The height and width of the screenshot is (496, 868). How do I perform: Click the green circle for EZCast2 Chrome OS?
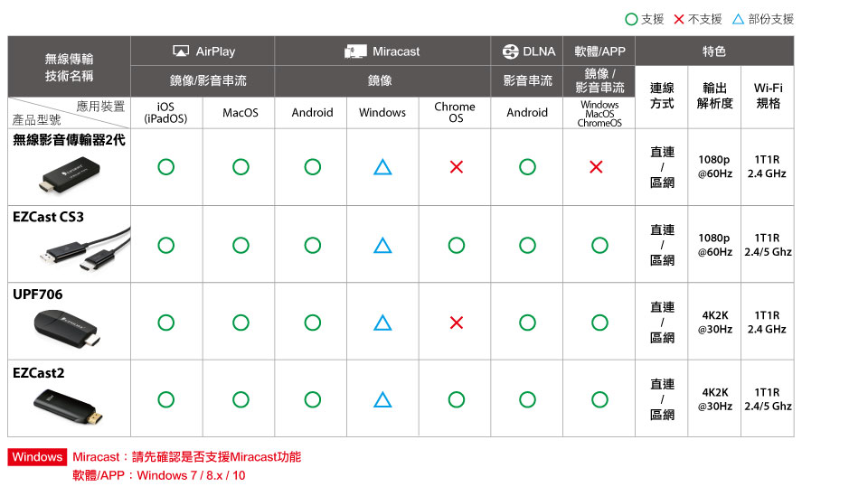coord(456,399)
